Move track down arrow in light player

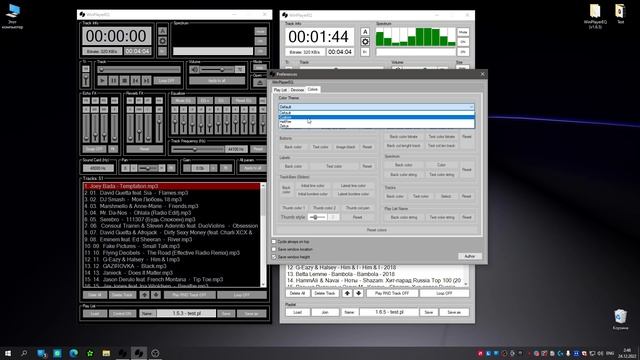(358, 293)
